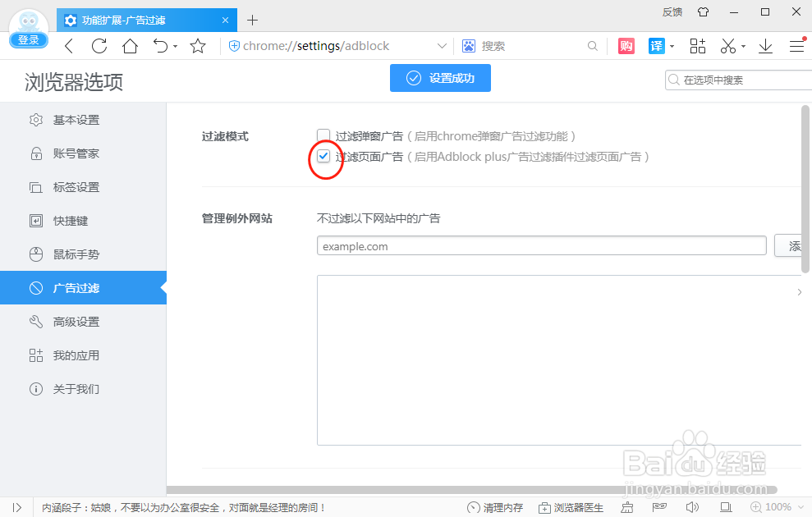
Task: Click the circled checked filter checkbox
Action: click(323, 156)
